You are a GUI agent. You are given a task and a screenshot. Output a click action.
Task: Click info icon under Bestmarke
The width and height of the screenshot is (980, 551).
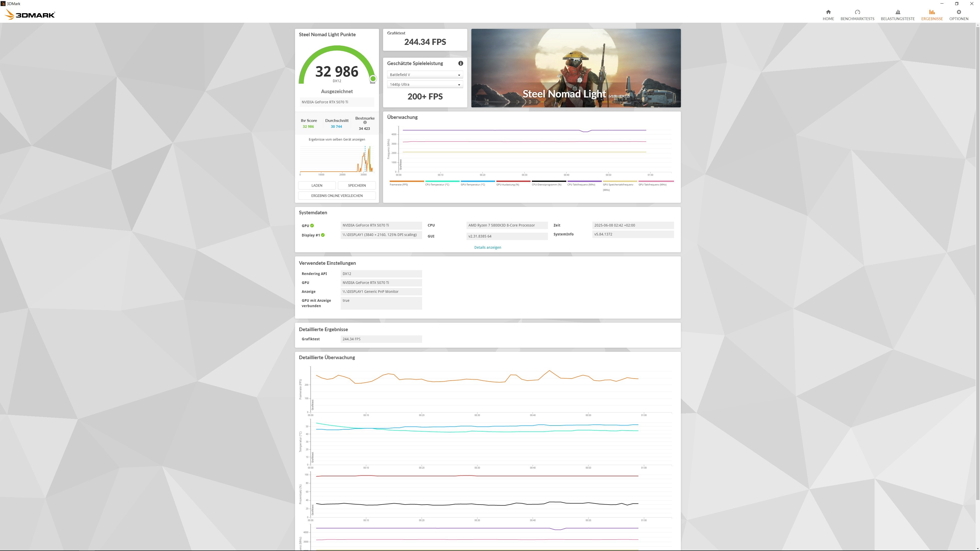click(x=365, y=122)
